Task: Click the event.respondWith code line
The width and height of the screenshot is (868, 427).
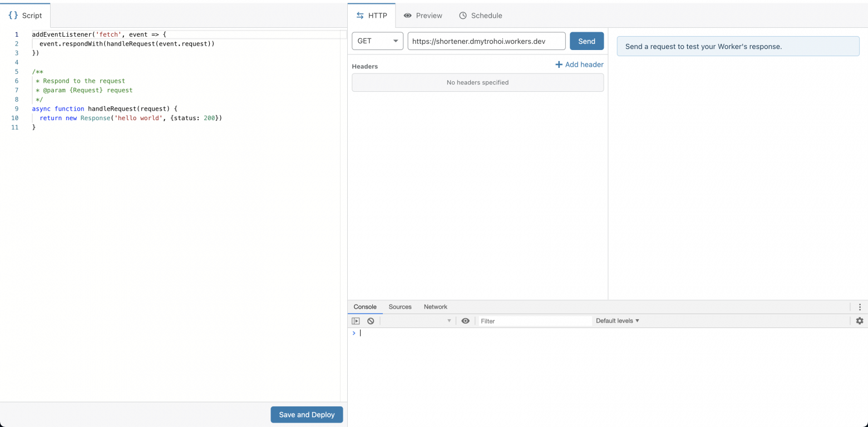Action: coord(127,43)
